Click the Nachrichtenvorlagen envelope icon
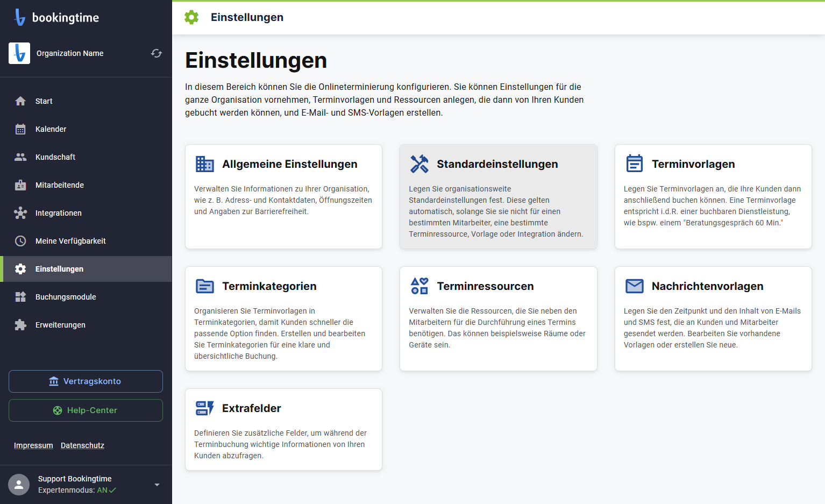The width and height of the screenshot is (825, 504). (634, 286)
